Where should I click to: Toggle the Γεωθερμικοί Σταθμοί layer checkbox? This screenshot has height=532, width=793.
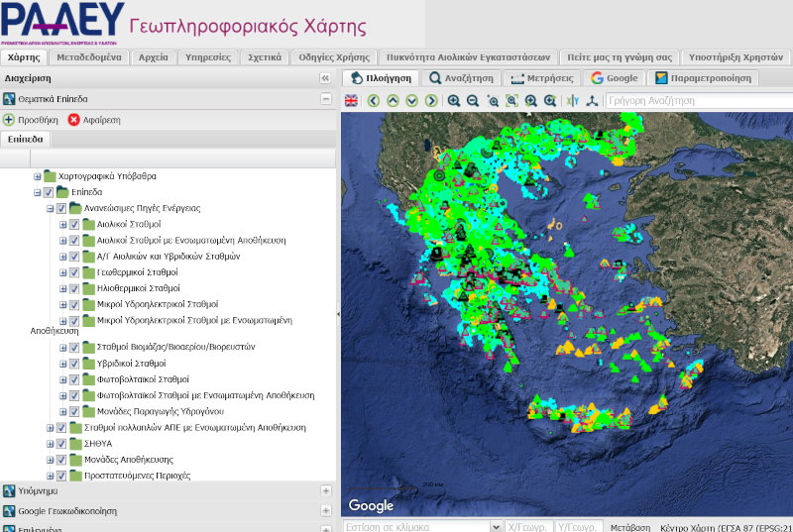click(x=73, y=272)
